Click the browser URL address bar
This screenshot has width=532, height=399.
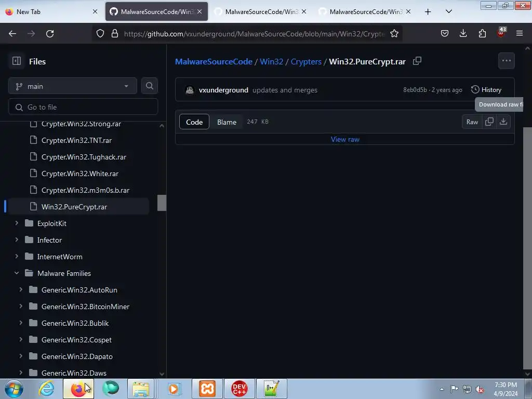255,34
